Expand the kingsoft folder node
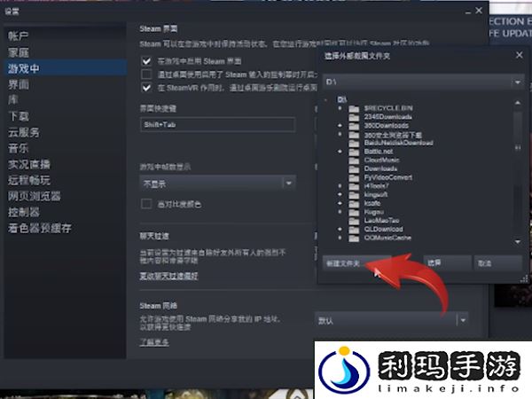The width and height of the screenshot is (532, 399). click(340, 195)
